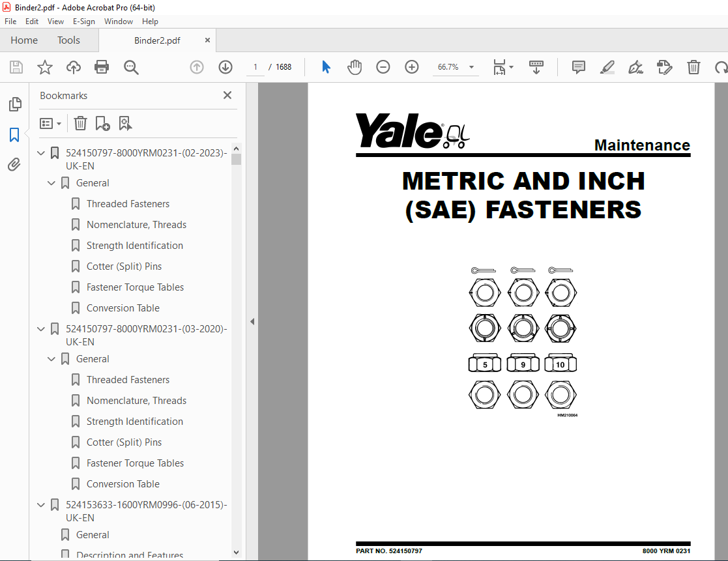This screenshot has width=728, height=561.
Task: Click the page number input field
Action: click(x=255, y=67)
